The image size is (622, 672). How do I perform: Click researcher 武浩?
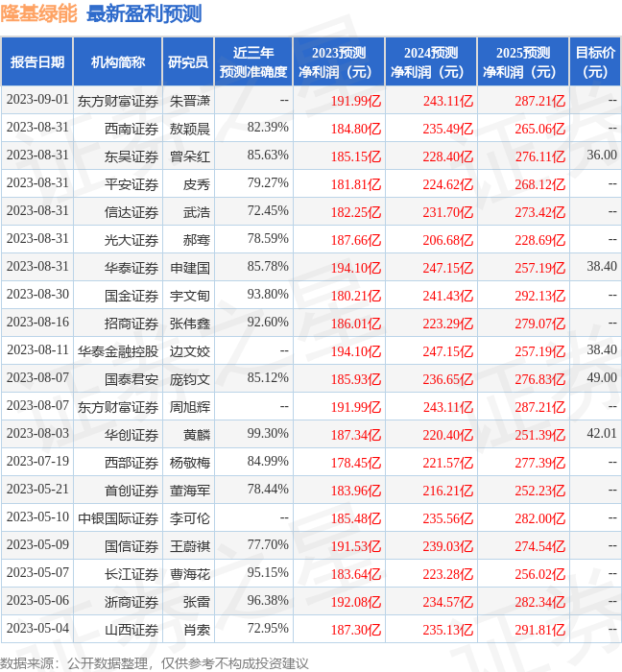coord(197,212)
